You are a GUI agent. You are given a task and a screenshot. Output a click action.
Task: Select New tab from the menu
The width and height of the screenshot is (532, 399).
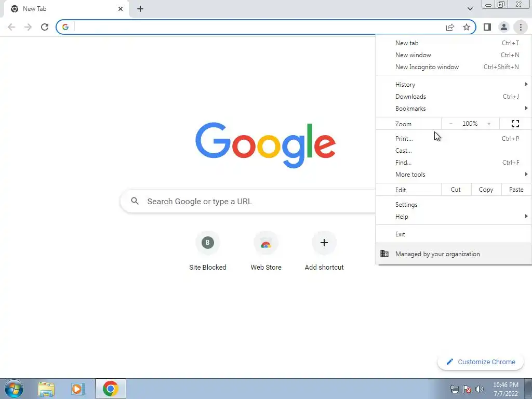click(454, 43)
